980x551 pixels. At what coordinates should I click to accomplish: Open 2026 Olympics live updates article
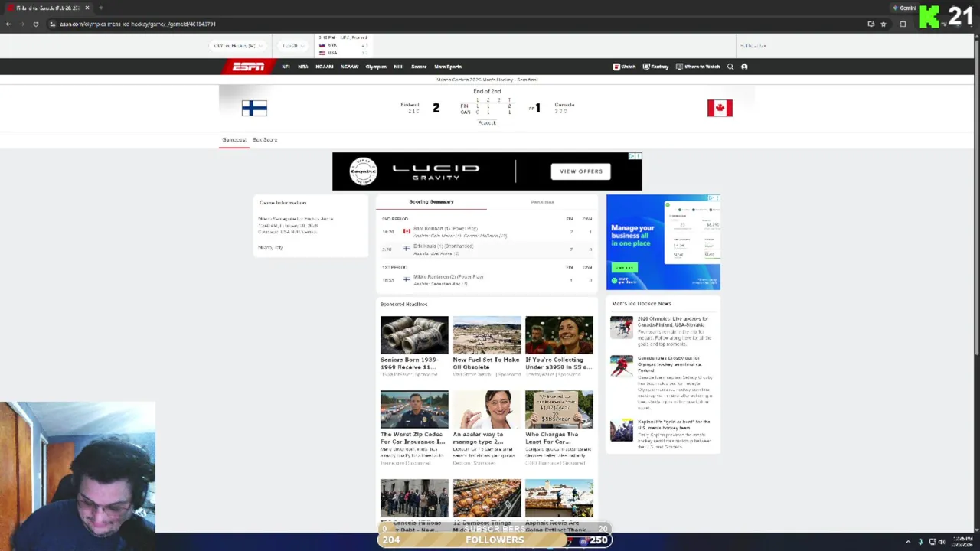coord(663,331)
